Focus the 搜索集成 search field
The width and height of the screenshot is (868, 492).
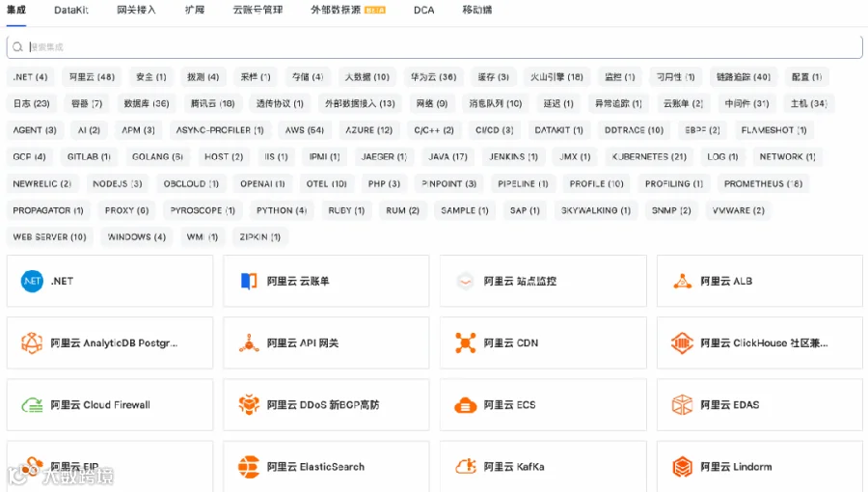click(435, 47)
